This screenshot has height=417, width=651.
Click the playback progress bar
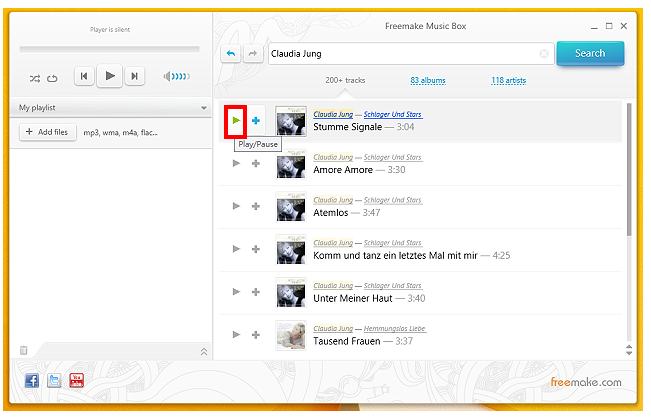110,49
